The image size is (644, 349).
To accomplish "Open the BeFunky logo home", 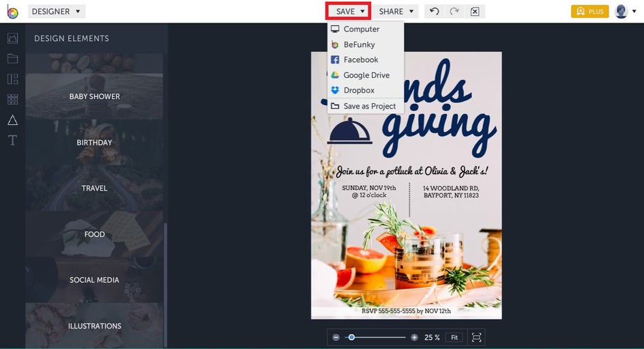I will [x=12, y=12].
